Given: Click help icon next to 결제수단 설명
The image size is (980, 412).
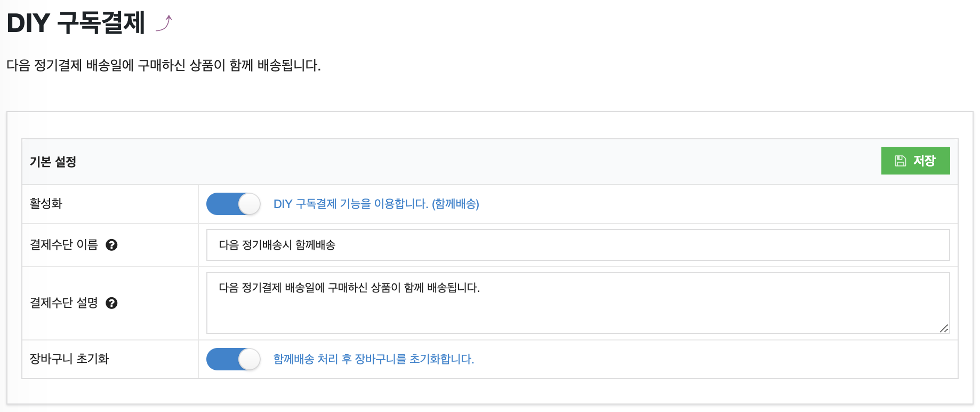Looking at the screenshot, I should point(111,303).
